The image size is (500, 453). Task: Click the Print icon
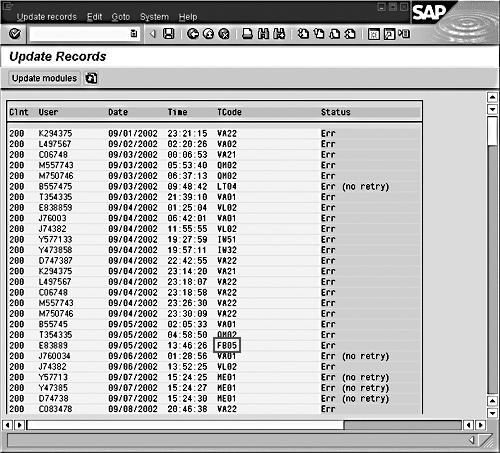[x=247, y=34]
